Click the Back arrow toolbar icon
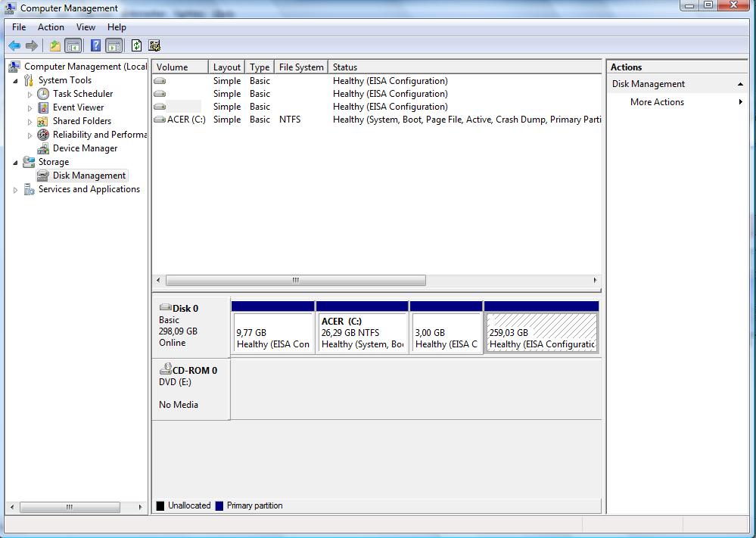Image resolution: width=756 pixels, height=538 pixels. [14, 46]
